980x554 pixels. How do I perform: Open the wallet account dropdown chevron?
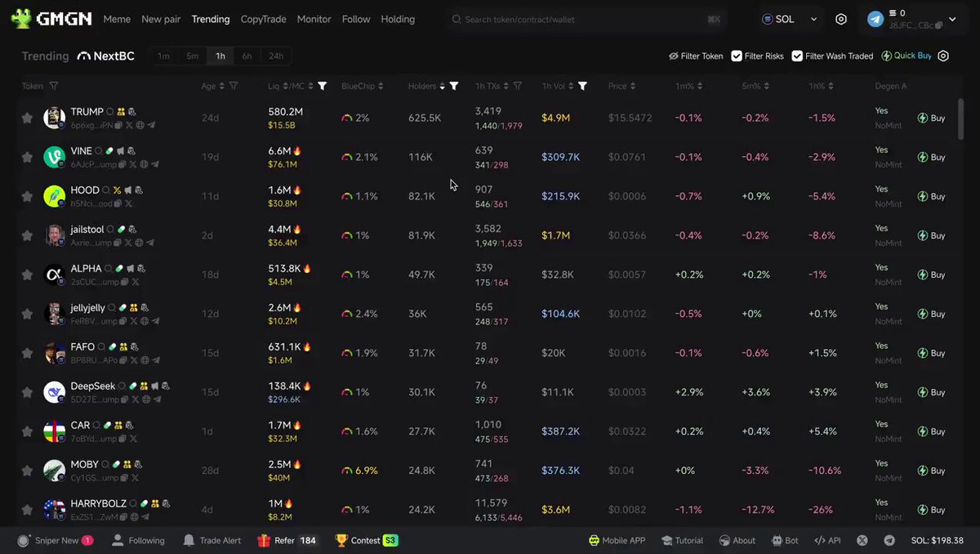pos(952,19)
